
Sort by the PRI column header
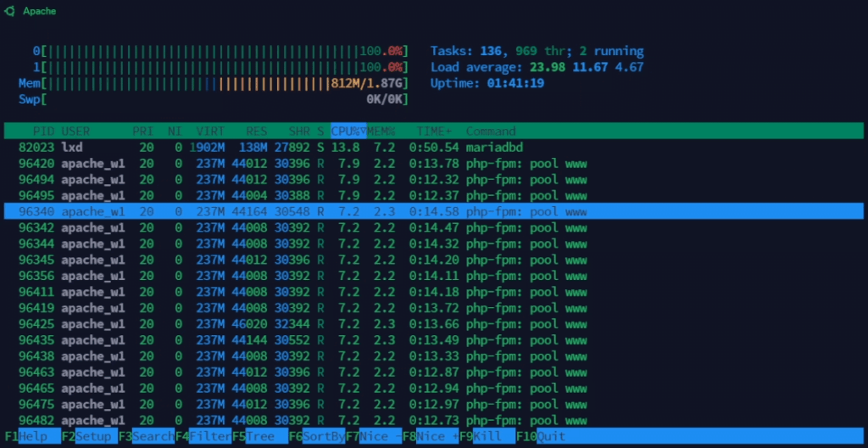143,132
